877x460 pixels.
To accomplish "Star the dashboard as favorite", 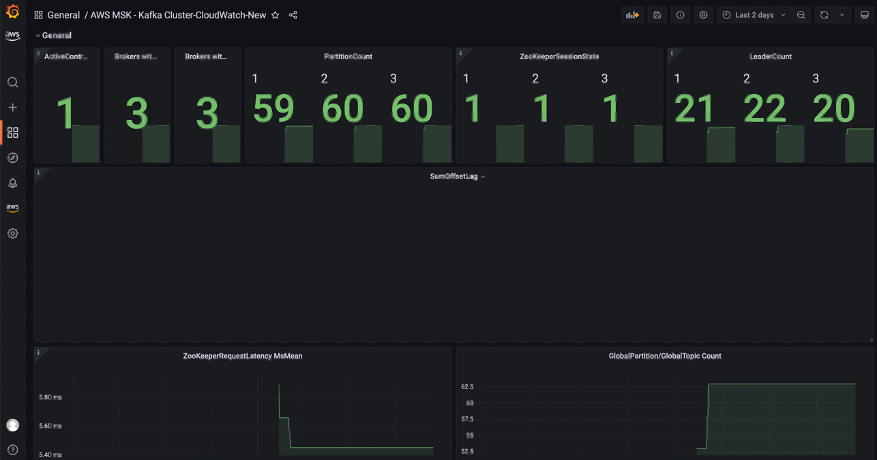I will point(275,15).
